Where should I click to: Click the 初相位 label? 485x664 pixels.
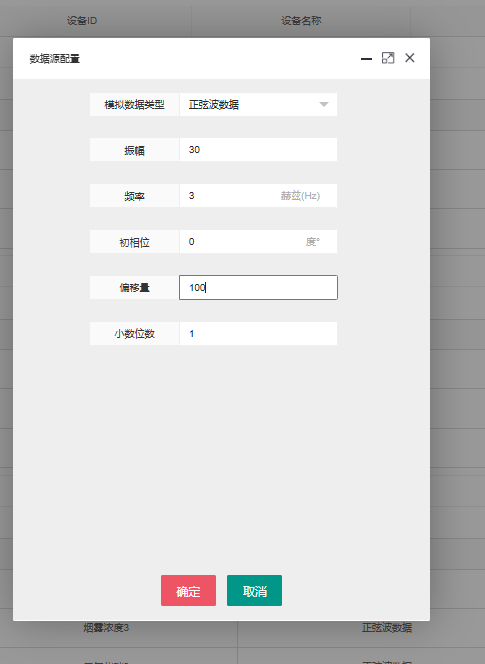[134, 242]
